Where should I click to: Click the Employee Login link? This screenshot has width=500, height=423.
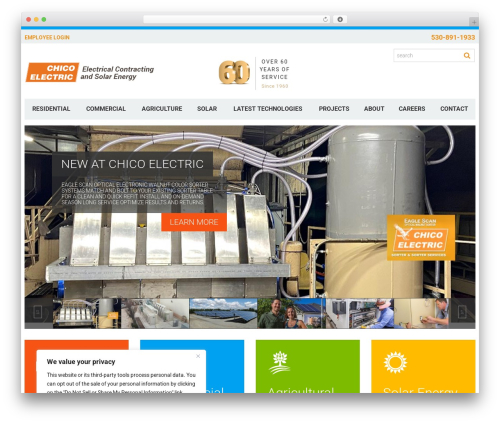pyautogui.click(x=47, y=37)
